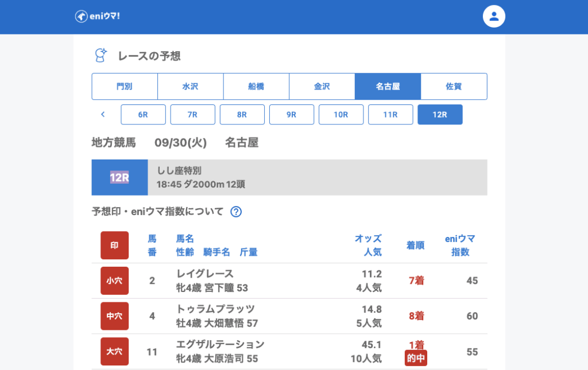The width and height of the screenshot is (588, 370).
Task: Click the 的中 hit badge
Action: click(416, 358)
